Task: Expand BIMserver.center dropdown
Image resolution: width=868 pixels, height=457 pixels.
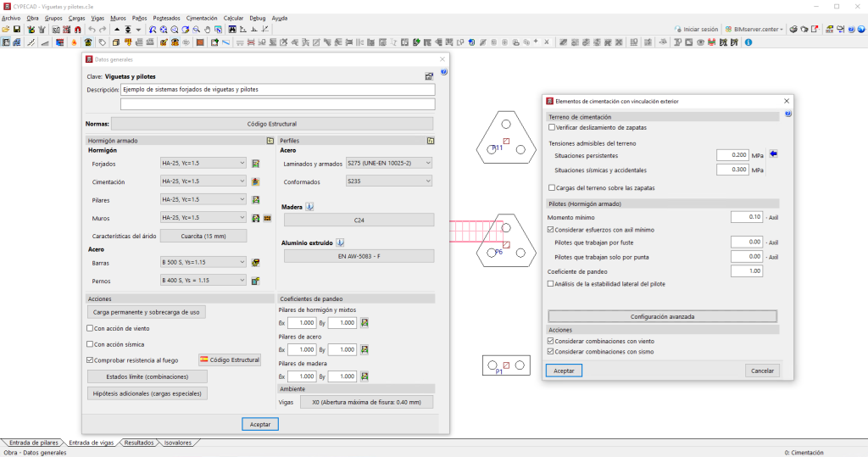Action: coord(754,30)
